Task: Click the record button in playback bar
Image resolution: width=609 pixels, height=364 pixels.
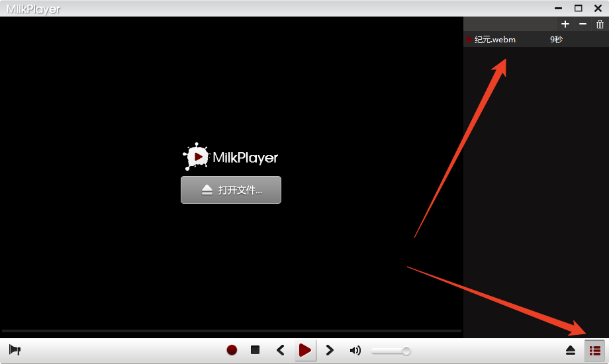Action: (232, 350)
